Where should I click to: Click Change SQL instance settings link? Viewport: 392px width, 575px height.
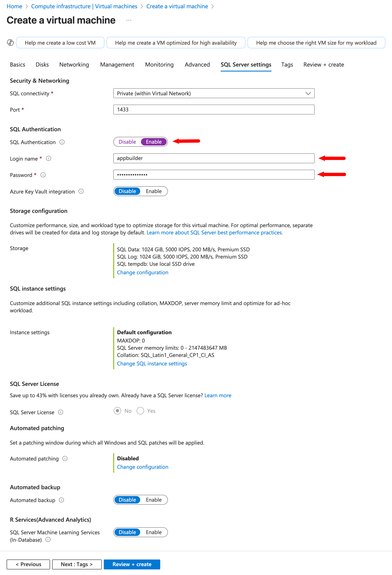(x=152, y=364)
